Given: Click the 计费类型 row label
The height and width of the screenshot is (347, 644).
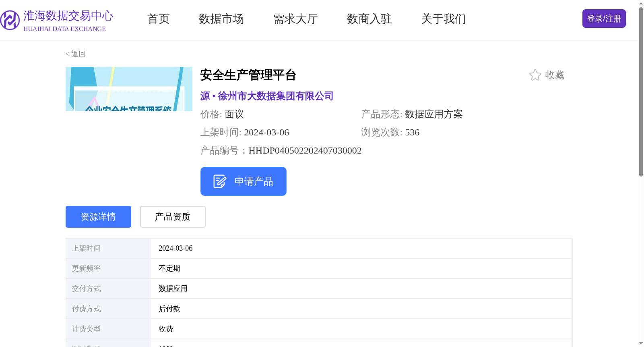Looking at the screenshot, I should pos(86,329).
